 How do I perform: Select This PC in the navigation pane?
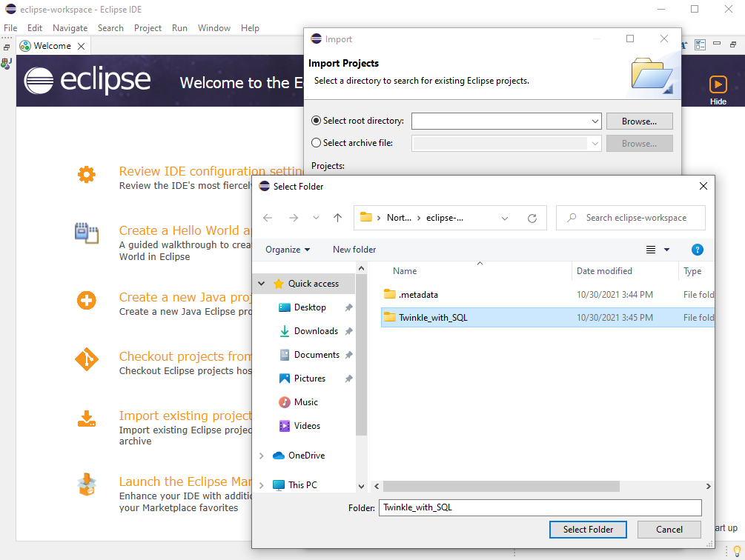302,485
